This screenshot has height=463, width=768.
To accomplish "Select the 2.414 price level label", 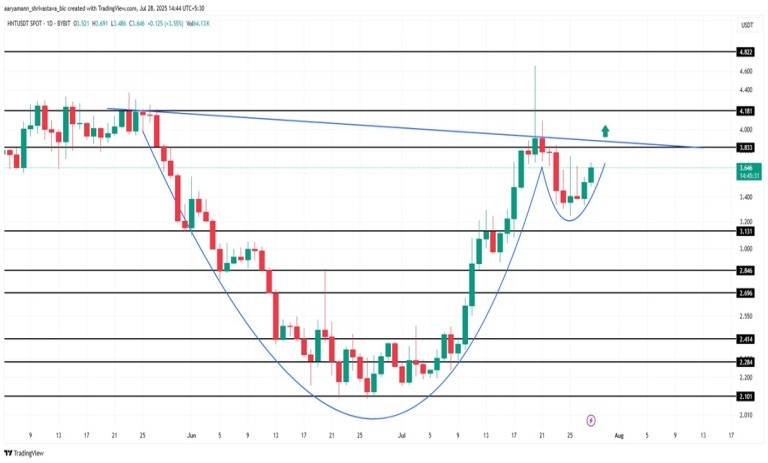I will click(745, 339).
